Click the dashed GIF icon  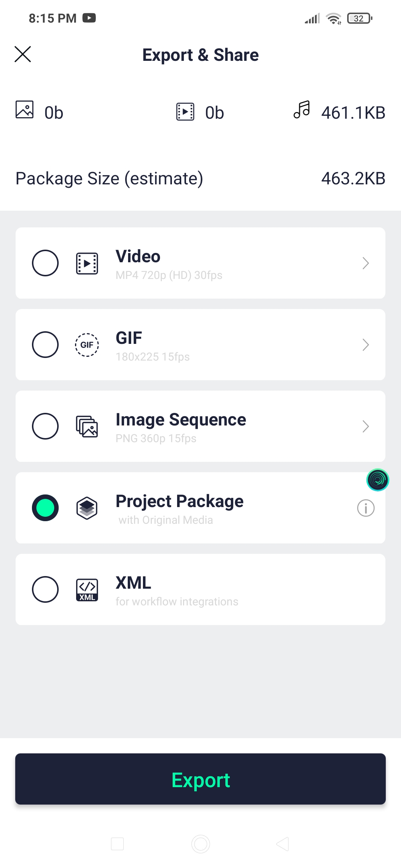[87, 345]
